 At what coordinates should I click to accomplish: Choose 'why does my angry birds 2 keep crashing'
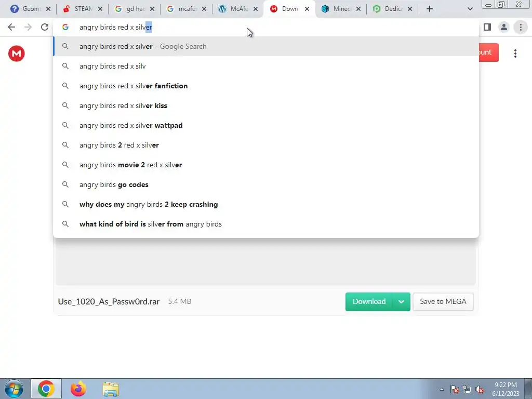[267, 204]
